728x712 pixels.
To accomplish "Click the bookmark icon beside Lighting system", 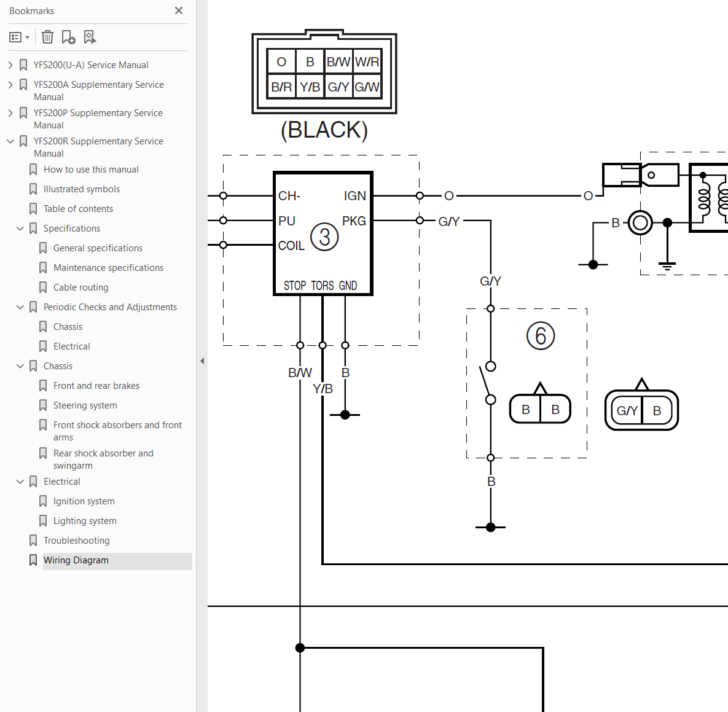I will [x=43, y=521].
